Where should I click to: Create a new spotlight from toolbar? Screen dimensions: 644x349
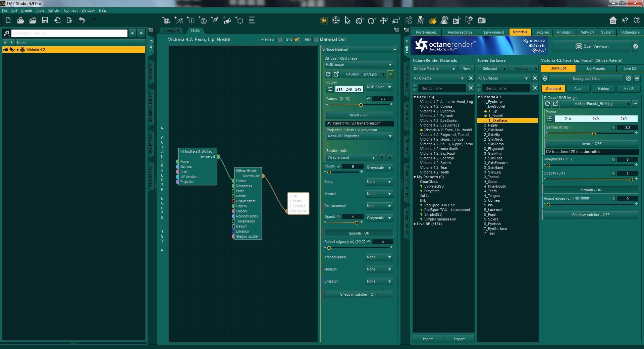(x=215, y=20)
